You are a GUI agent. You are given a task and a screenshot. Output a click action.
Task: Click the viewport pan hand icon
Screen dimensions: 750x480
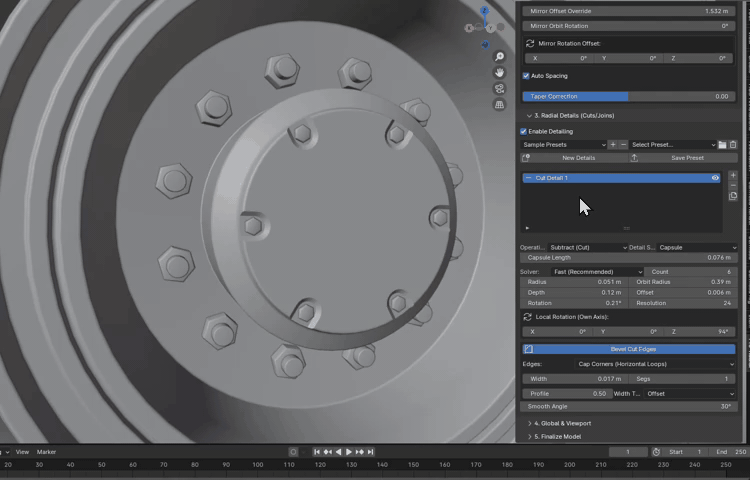499,73
